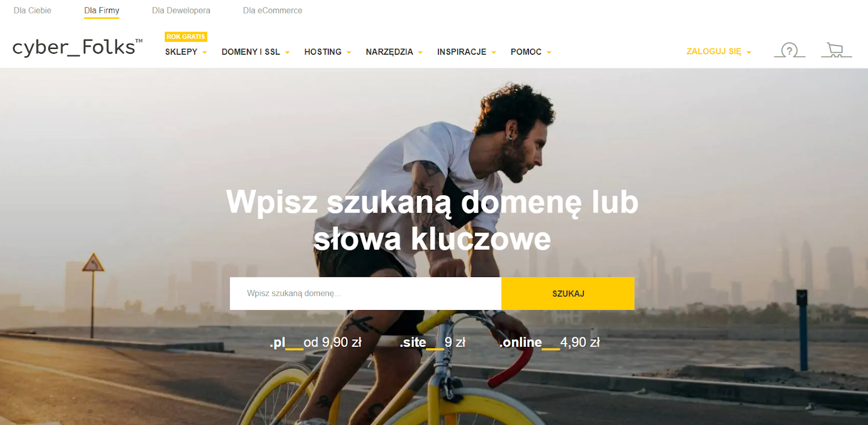
Task: Open the help question mark icon
Action: coord(789,50)
